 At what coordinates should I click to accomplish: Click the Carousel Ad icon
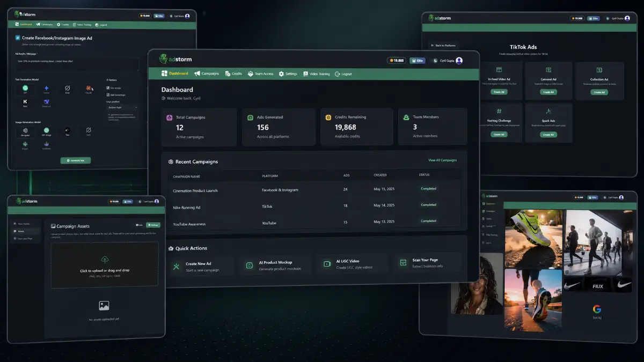[x=548, y=70]
